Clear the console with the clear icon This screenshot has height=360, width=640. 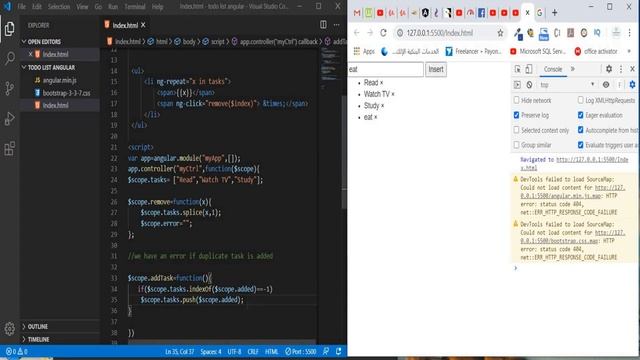(x=529, y=84)
